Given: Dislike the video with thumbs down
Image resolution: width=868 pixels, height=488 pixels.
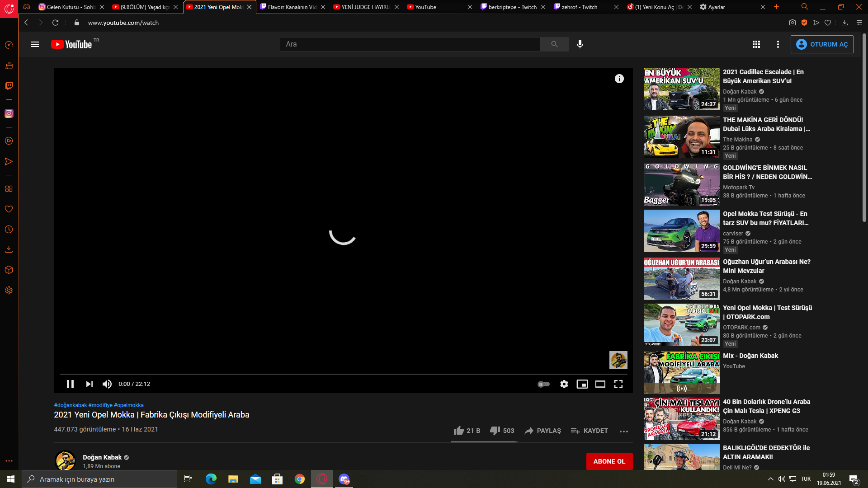Looking at the screenshot, I should tap(502, 431).
